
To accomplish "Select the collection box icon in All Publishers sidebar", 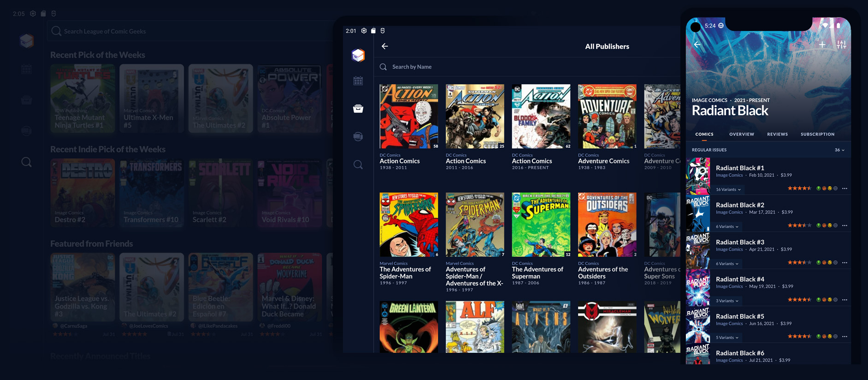I will click(358, 109).
